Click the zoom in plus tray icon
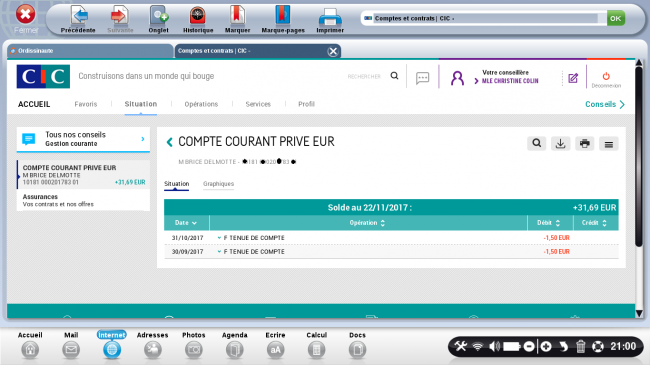 (546, 346)
